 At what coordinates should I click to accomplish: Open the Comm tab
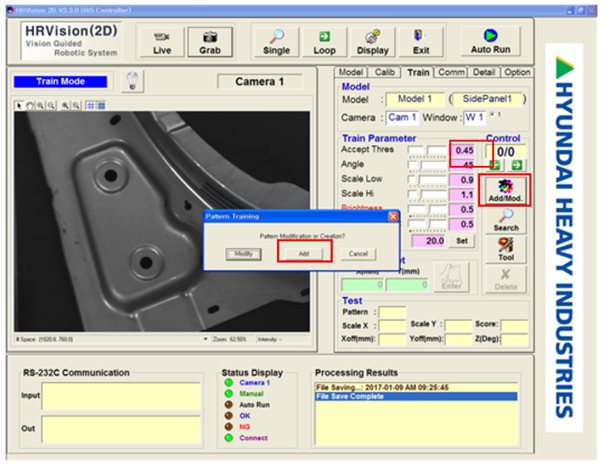pos(451,72)
